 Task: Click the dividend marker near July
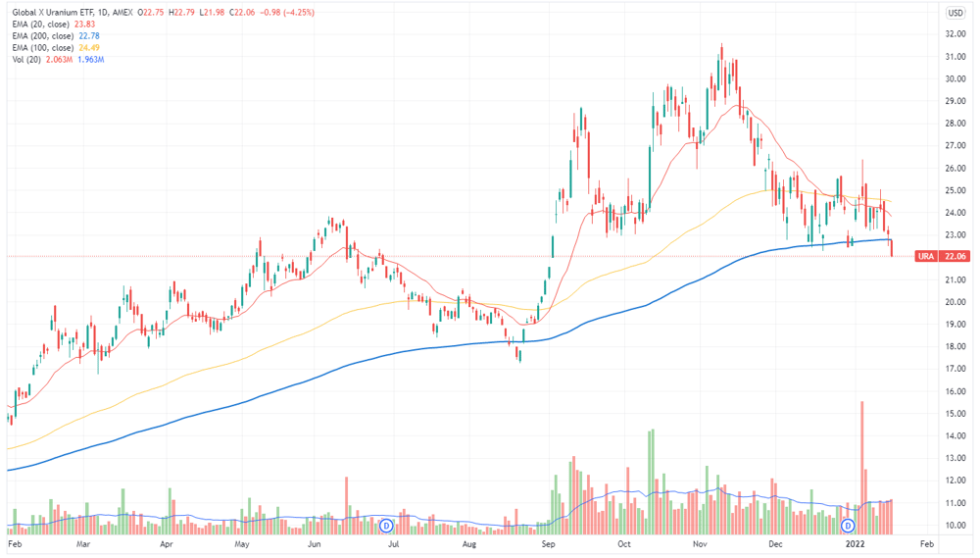[x=386, y=526]
